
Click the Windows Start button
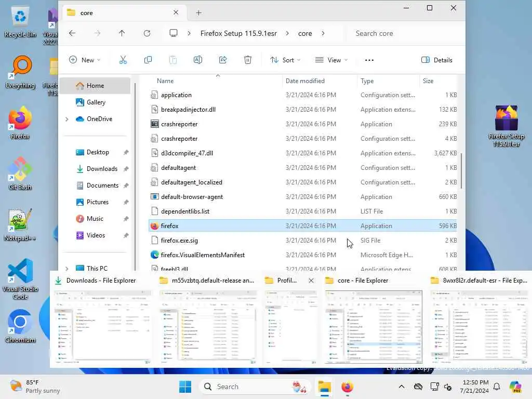pos(185,387)
